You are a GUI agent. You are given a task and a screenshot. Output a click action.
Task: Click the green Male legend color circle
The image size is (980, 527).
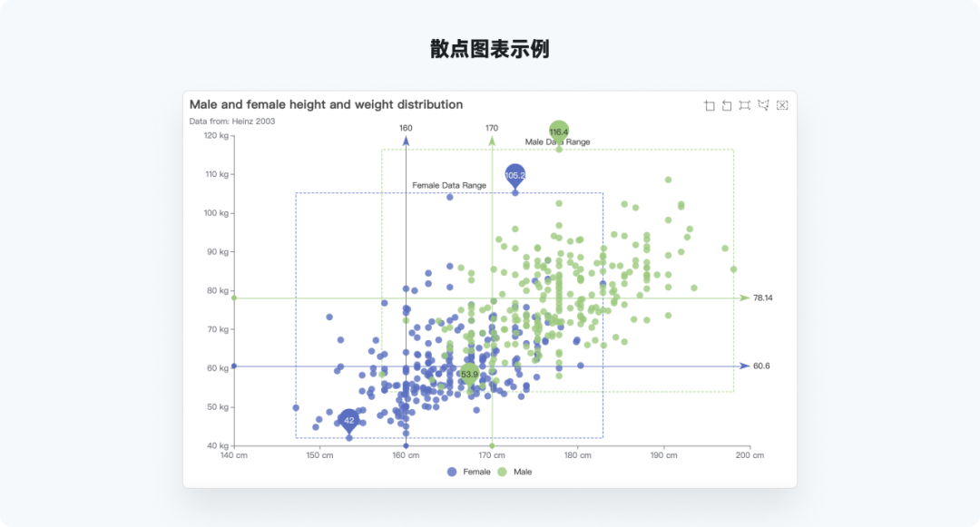[504, 472]
